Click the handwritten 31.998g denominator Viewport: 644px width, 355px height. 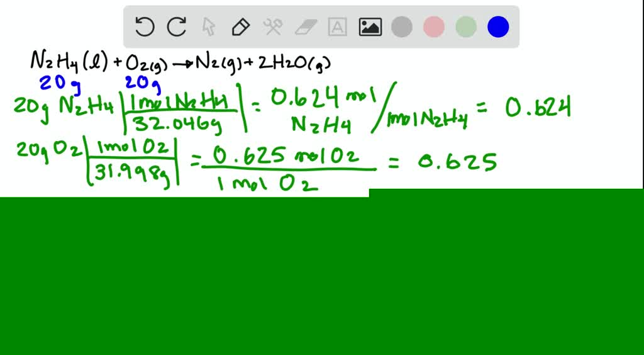tap(132, 176)
